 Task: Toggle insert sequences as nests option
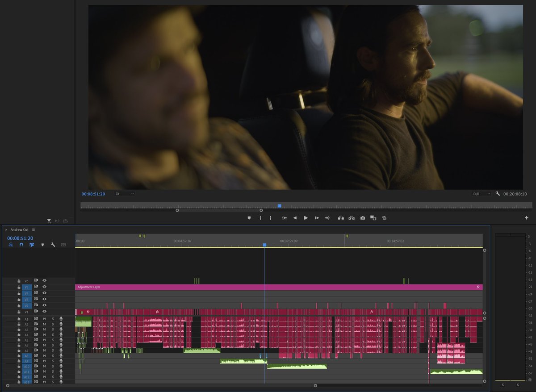click(11, 245)
